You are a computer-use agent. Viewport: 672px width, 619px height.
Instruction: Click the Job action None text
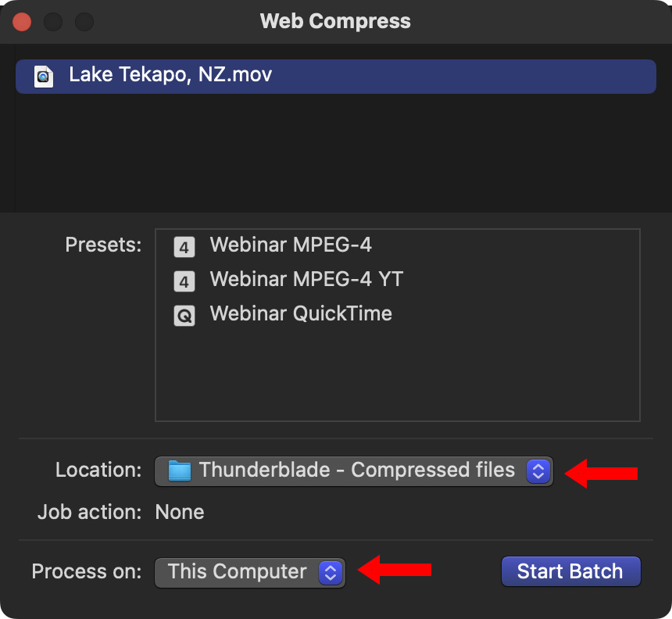click(x=180, y=513)
